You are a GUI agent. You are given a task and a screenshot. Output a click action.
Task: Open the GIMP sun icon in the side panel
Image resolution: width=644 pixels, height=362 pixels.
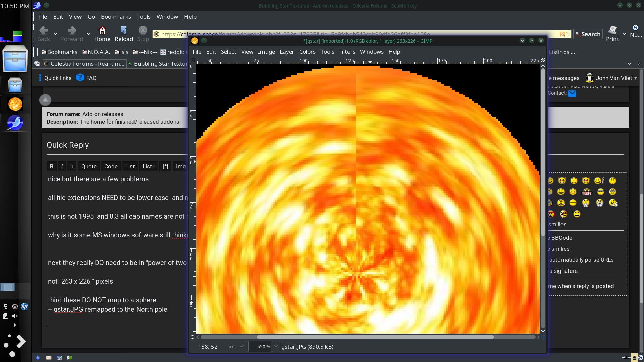pos(15,104)
